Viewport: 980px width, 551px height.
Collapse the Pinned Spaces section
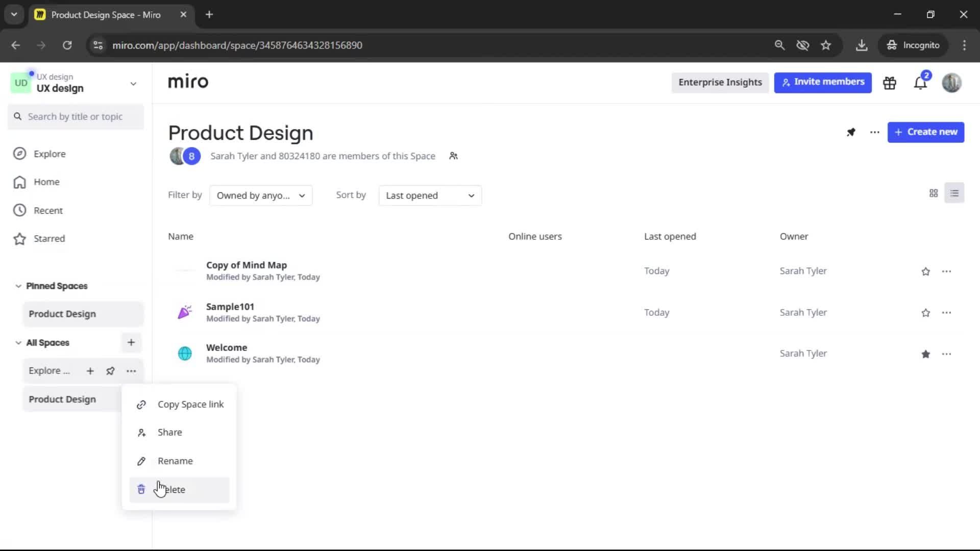point(18,286)
